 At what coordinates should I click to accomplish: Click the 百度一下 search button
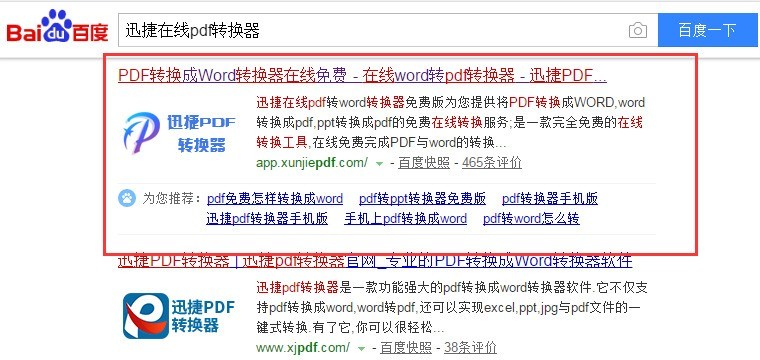click(707, 30)
